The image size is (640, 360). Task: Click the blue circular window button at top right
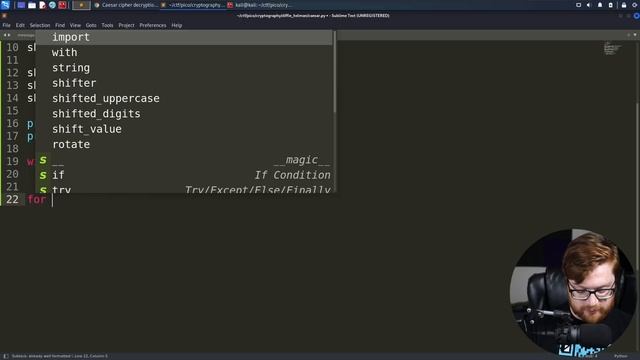coord(636,16)
